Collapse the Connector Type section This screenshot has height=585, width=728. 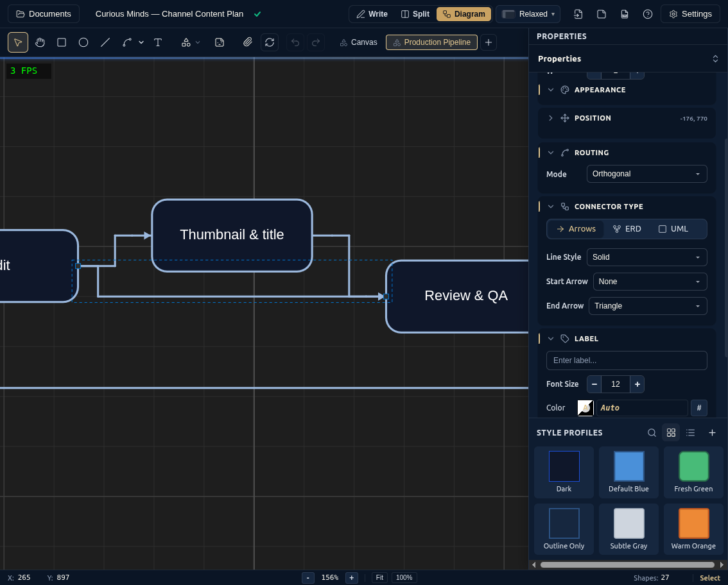(551, 207)
